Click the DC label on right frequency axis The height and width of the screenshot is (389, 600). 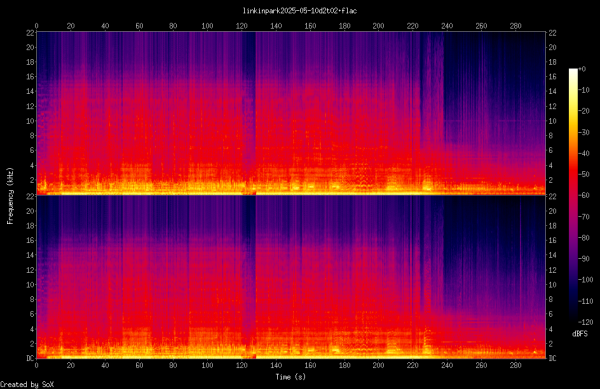pos(553,358)
